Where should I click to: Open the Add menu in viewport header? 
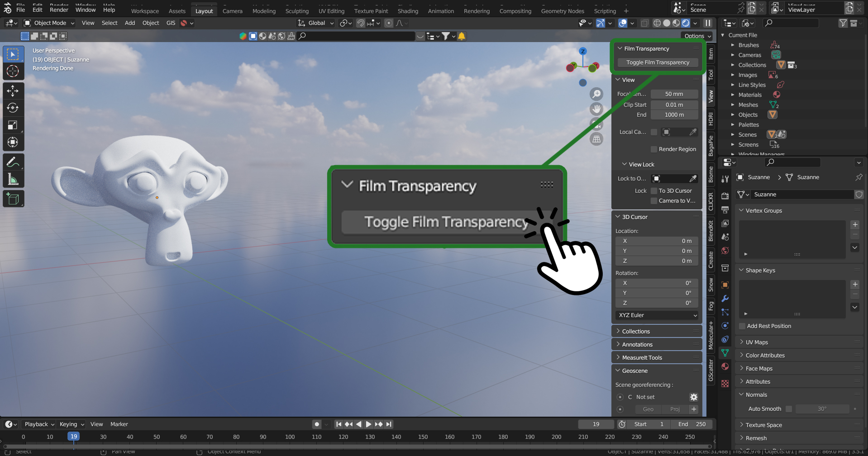(130, 23)
